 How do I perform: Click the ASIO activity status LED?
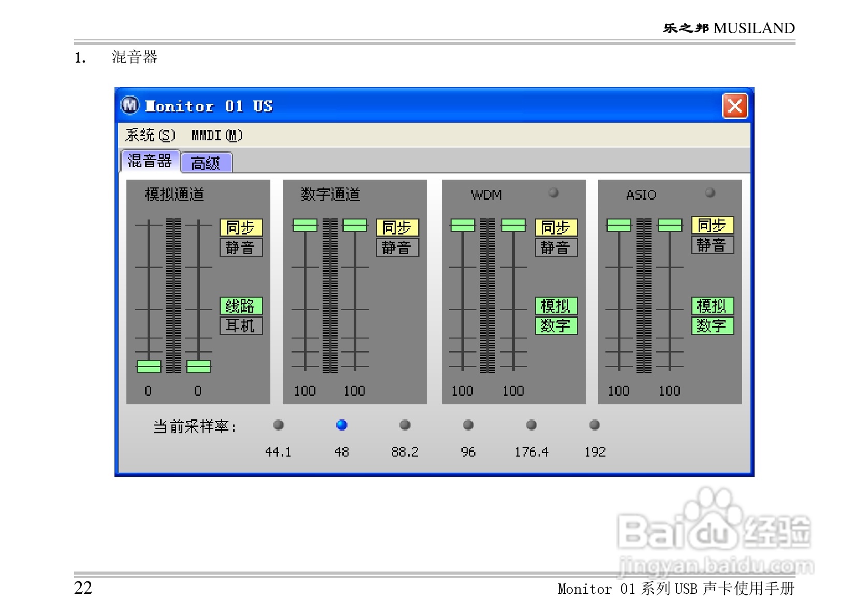tap(710, 193)
